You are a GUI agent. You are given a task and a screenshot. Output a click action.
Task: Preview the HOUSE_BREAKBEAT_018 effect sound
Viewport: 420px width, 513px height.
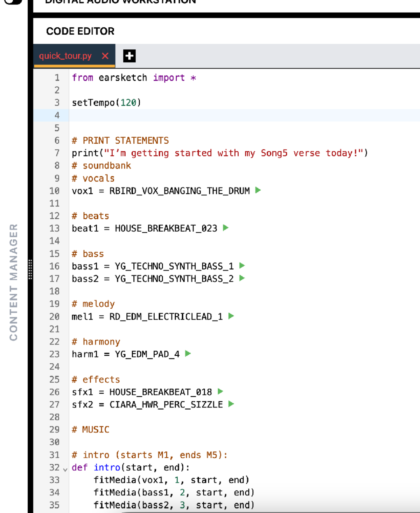click(220, 391)
